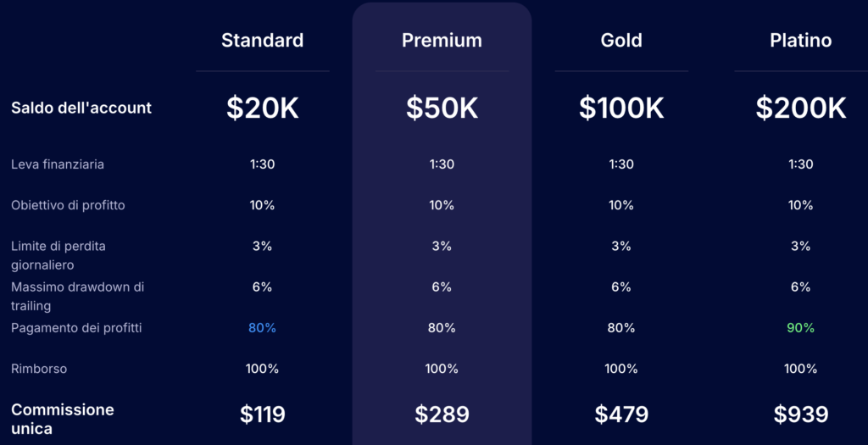Image resolution: width=868 pixels, height=445 pixels.
Task: Select the Gold plan heading
Action: [x=621, y=41]
